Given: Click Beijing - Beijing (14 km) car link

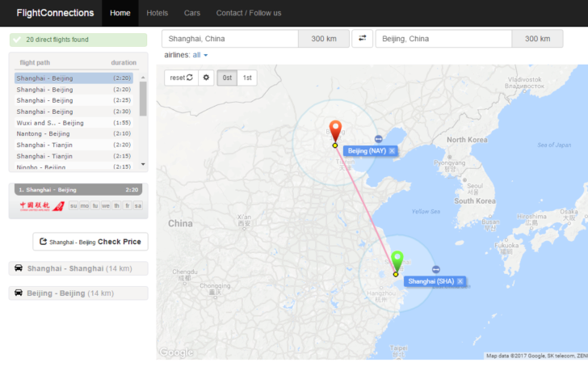Looking at the screenshot, I should pos(78,293).
